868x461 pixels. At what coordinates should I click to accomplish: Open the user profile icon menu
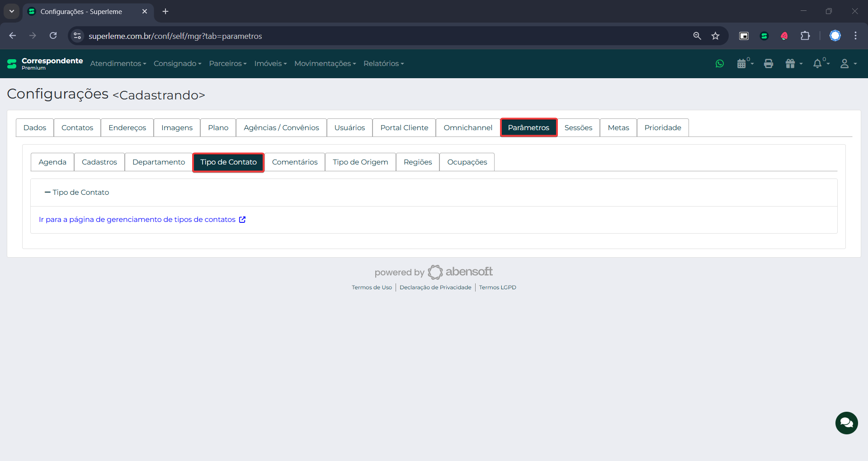pos(844,64)
